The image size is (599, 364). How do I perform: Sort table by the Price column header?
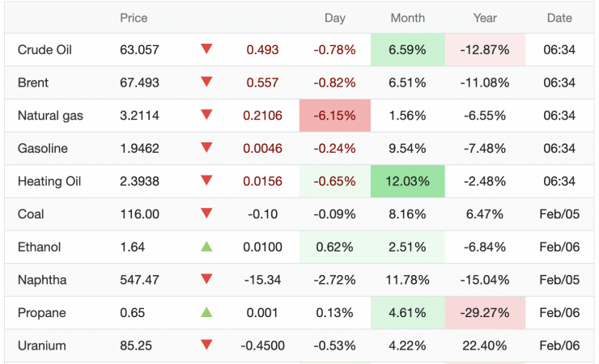pyautogui.click(x=134, y=18)
